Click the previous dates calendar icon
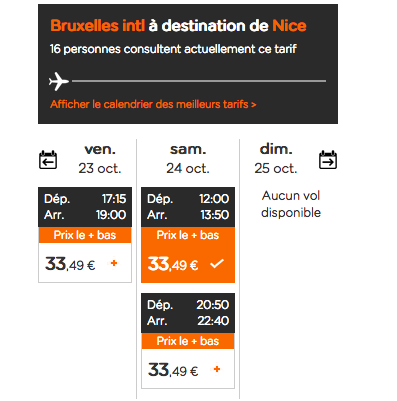Image resolution: width=397 pixels, height=401 pixels. point(48,160)
